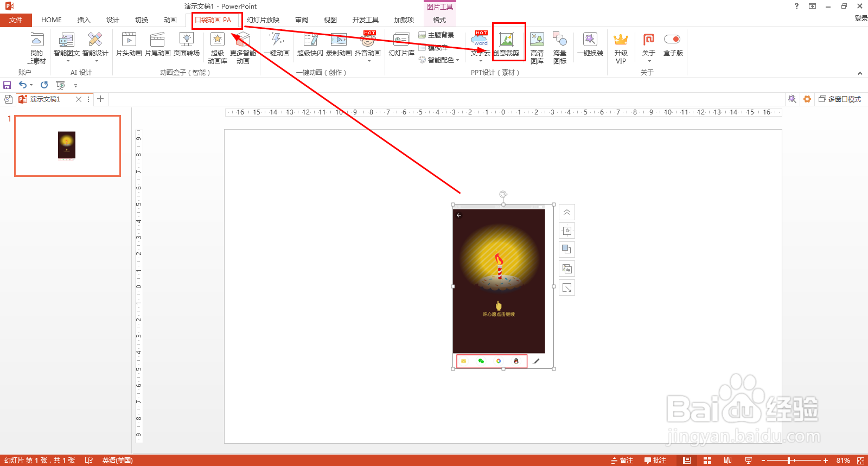Open the 超级动画库 animation library
The width and height of the screenshot is (868, 466).
point(218,48)
